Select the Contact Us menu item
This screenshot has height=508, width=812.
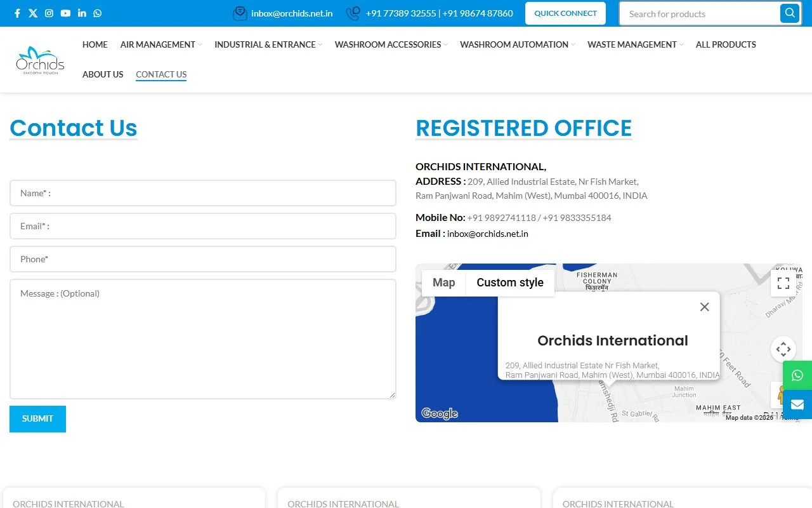tap(161, 74)
